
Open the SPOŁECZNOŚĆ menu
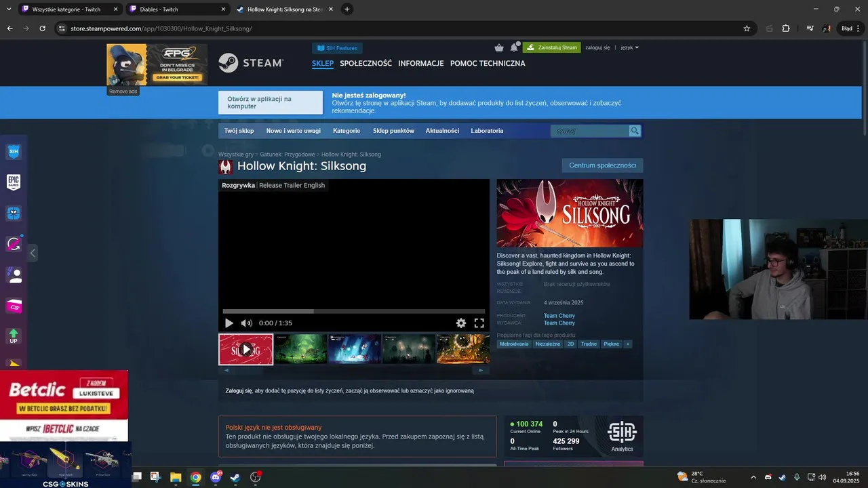coord(366,63)
